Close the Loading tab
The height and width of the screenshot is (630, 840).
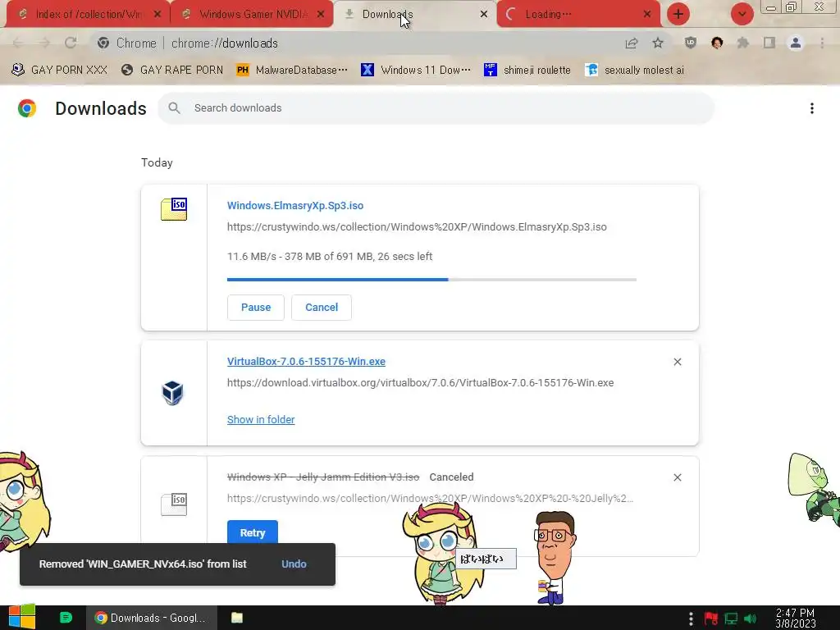(x=647, y=15)
